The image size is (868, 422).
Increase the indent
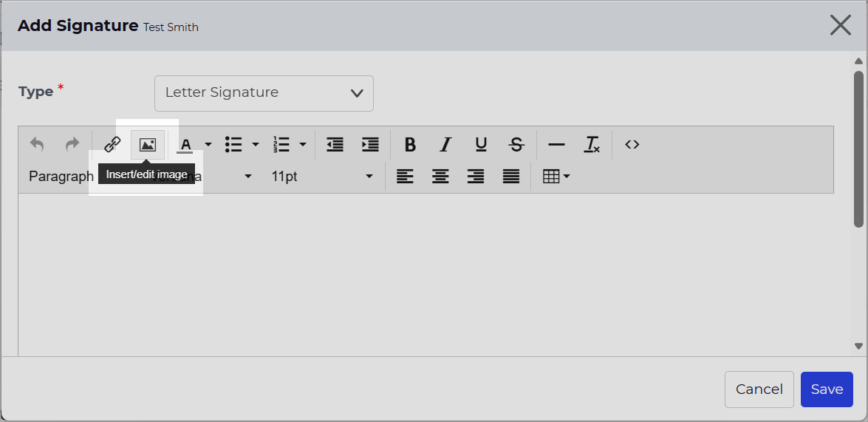pos(370,145)
